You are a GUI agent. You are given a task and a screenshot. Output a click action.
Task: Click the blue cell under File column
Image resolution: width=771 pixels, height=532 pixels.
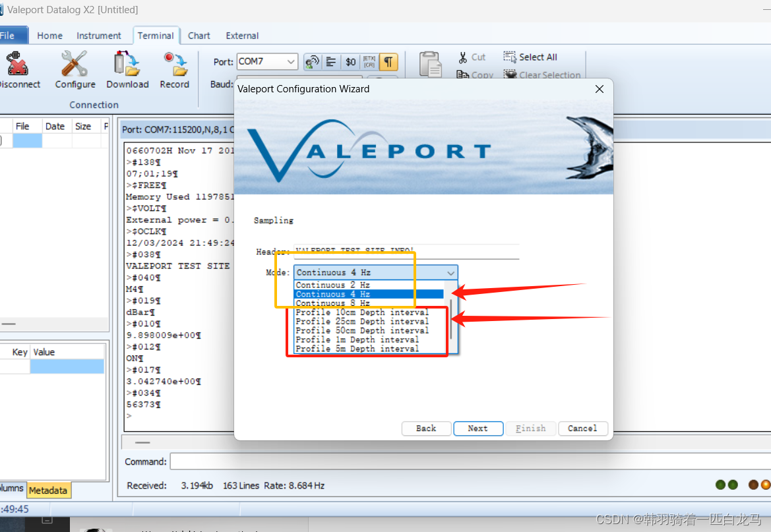click(x=27, y=140)
